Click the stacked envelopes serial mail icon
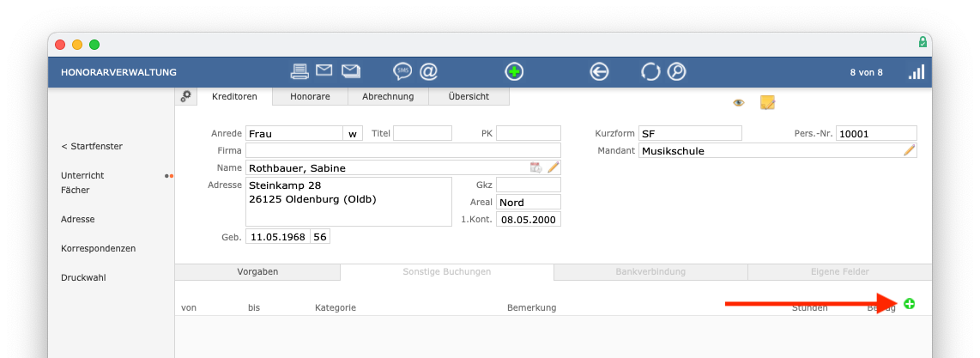The width and height of the screenshot is (980, 358). pyautogui.click(x=351, y=71)
